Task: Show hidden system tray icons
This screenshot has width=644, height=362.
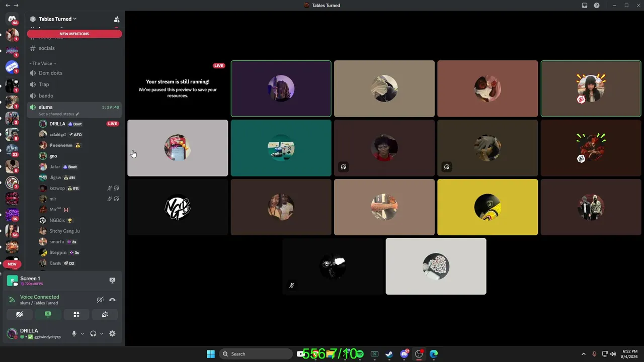Action: pos(584,354)
